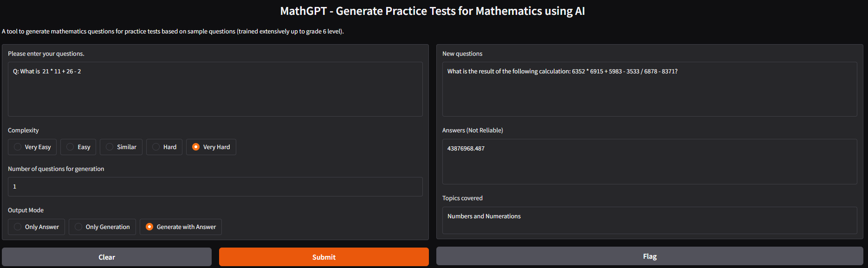Click inside the question entry text box
This screenshot has width=868, height=268.
[x=215, y=89]
